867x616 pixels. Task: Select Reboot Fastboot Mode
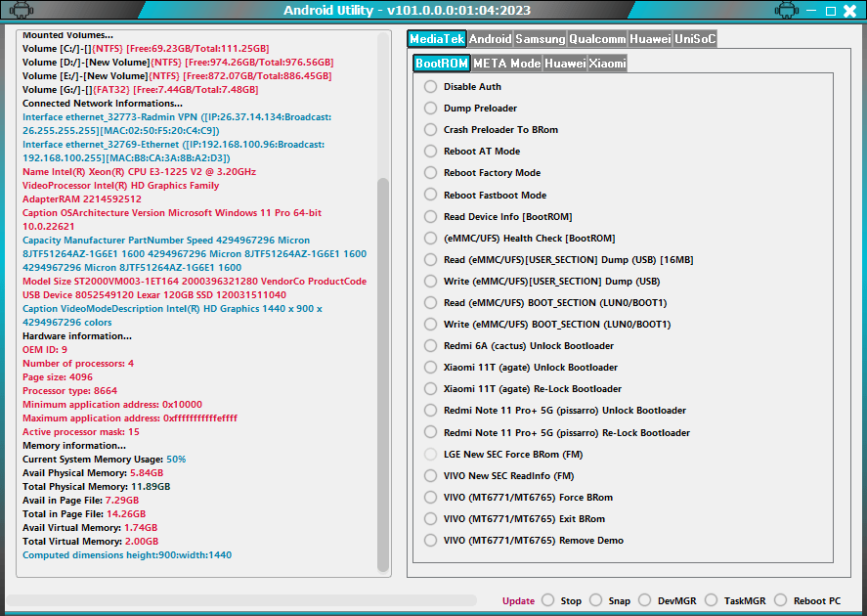pos(430,195)
